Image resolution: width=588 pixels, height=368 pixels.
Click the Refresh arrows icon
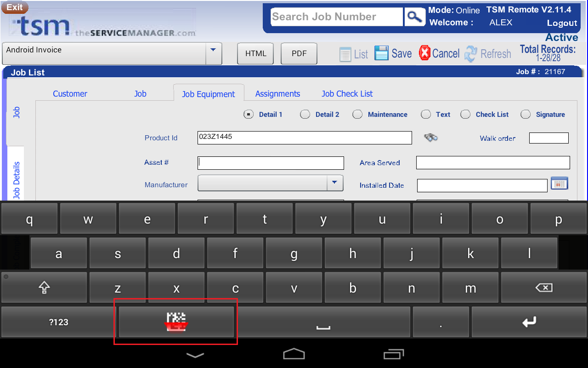point(471,54)
